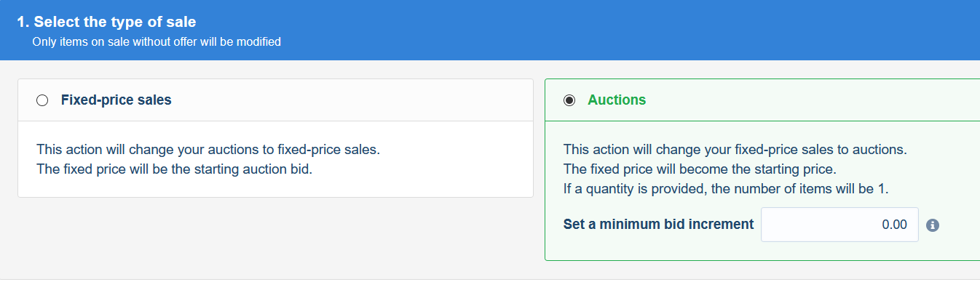Click the "Only items on sale without offer" subtitle
Image resolution: width=980 pixels, height=282 pixels.
coord(157,42)
